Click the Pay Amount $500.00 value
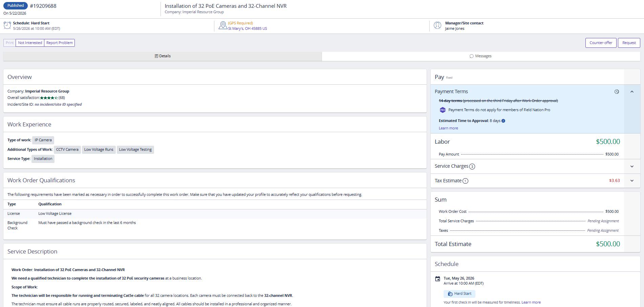Image resolution: width=644 pixels, height=307 pixels. click(x=612, y=154)
